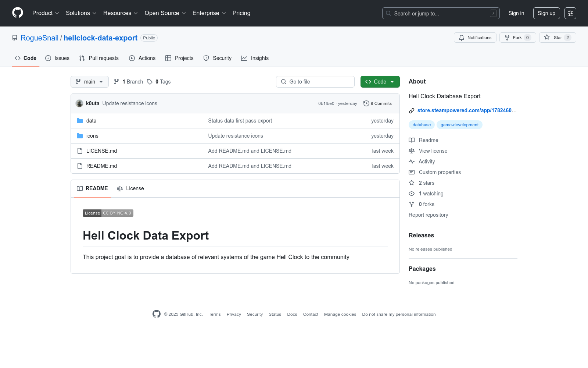Image resolution: width=588 pixels, height=368 pixels.
Task: Click the Sign in link
Action: coord(516,13)
